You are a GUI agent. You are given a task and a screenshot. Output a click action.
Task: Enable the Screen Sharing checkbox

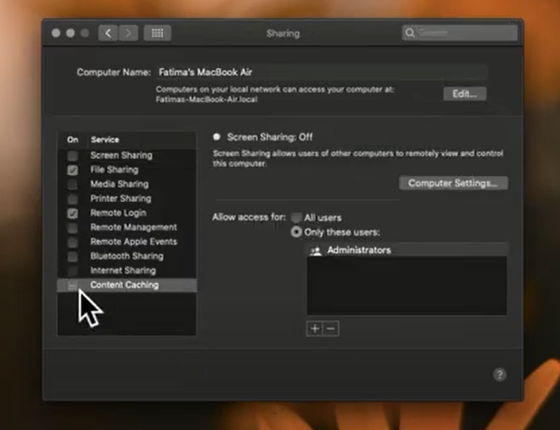coord(73,156)
